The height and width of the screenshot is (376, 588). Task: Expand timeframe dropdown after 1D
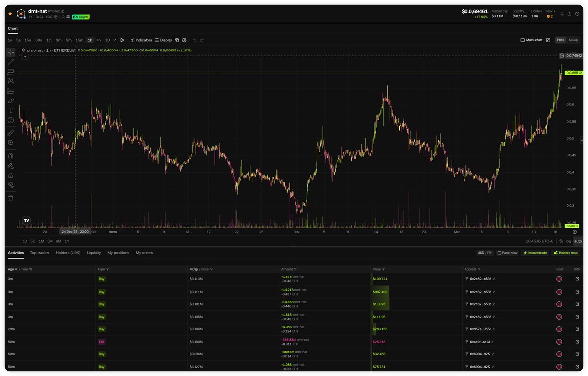tap(114, 40)
